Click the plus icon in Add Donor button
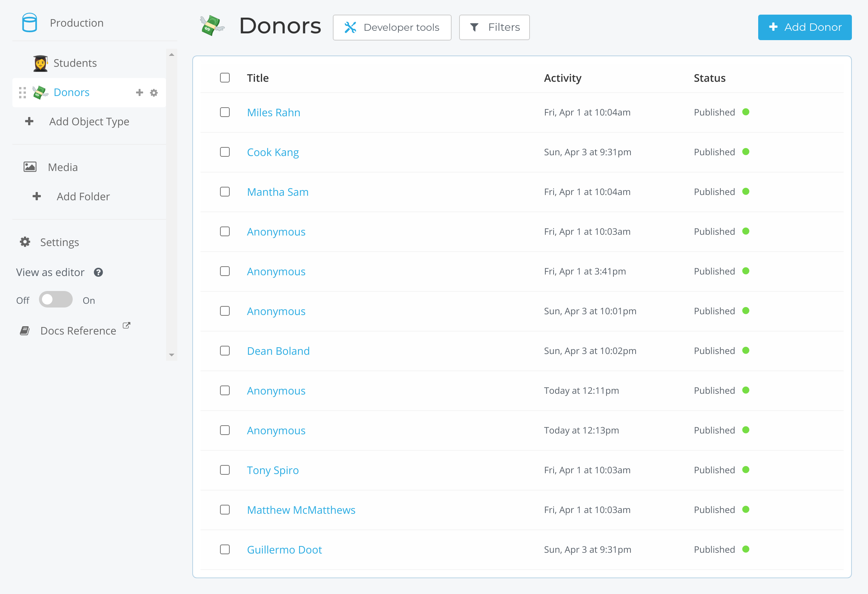This screenshot has height=594, width=868. click(773, 27)
